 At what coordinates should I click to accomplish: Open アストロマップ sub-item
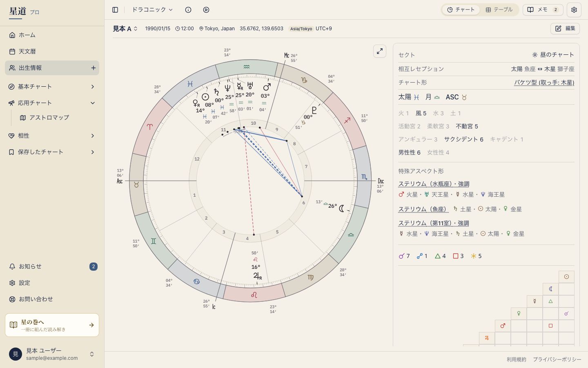[57, 118]
